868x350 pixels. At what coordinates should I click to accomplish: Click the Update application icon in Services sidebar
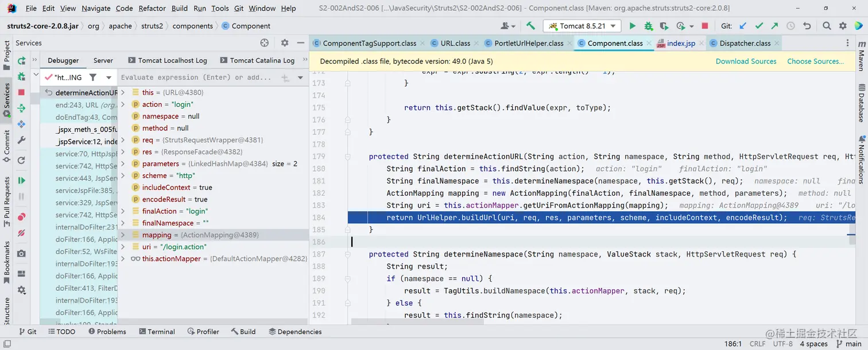[22, 124]
